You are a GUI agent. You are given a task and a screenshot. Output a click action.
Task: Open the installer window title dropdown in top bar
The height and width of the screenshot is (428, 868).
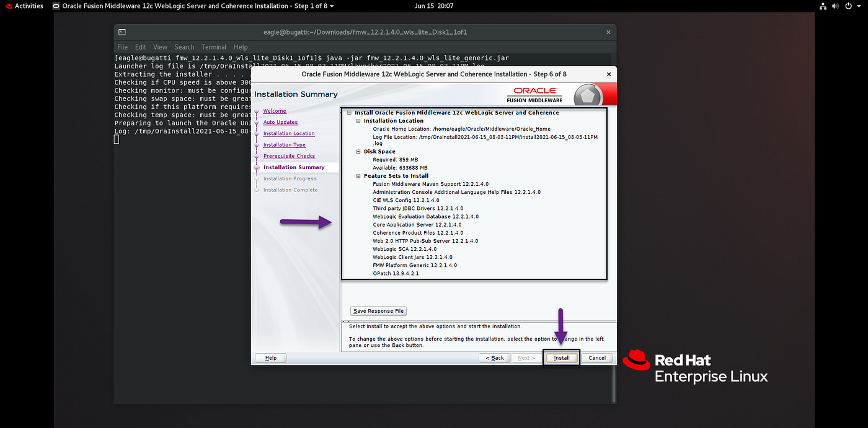point(193,6)
